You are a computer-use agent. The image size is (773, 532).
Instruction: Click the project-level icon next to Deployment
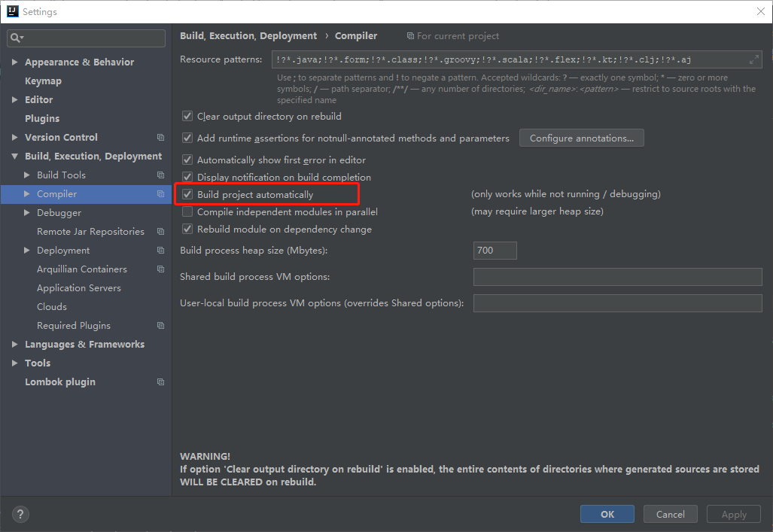coord(160,251)
